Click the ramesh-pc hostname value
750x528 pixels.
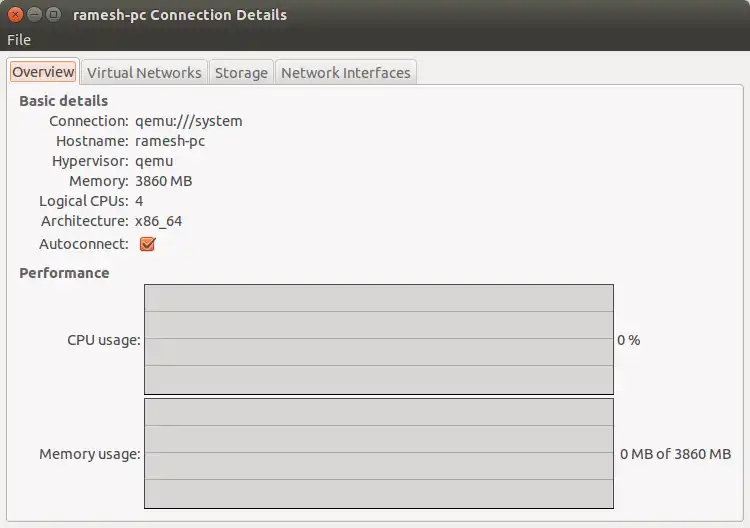pos(170,141)
